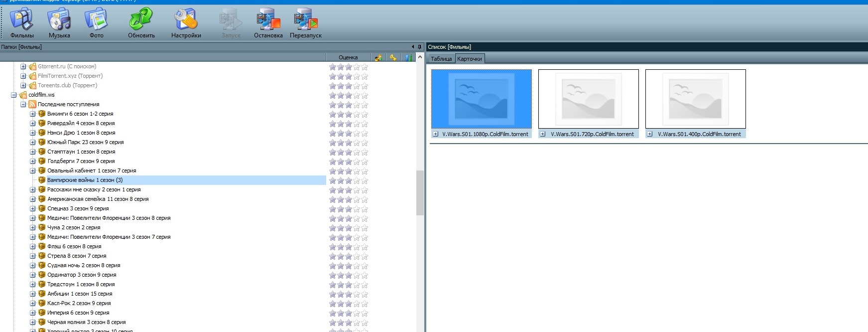Open the Фильмы (Movies) section
868x332 pixels.
[22, 23]
